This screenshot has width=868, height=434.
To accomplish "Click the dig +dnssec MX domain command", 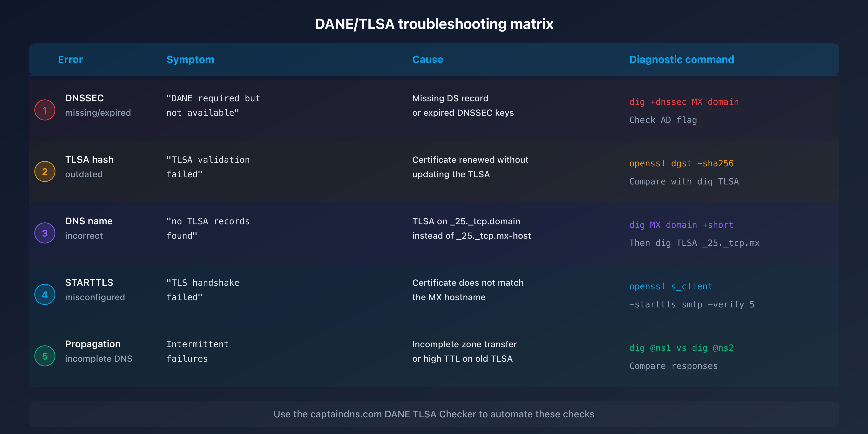I will pos(684,102).
